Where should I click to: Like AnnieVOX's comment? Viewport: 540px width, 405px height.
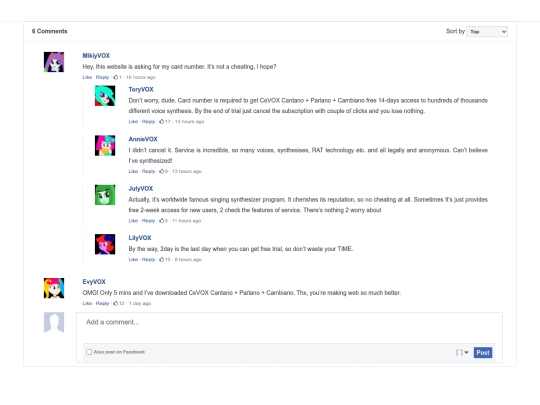pos(133,171)
